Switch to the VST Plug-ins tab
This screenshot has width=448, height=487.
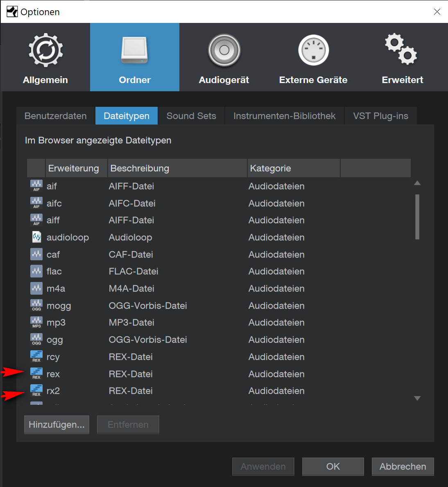(x=380, y=116)
